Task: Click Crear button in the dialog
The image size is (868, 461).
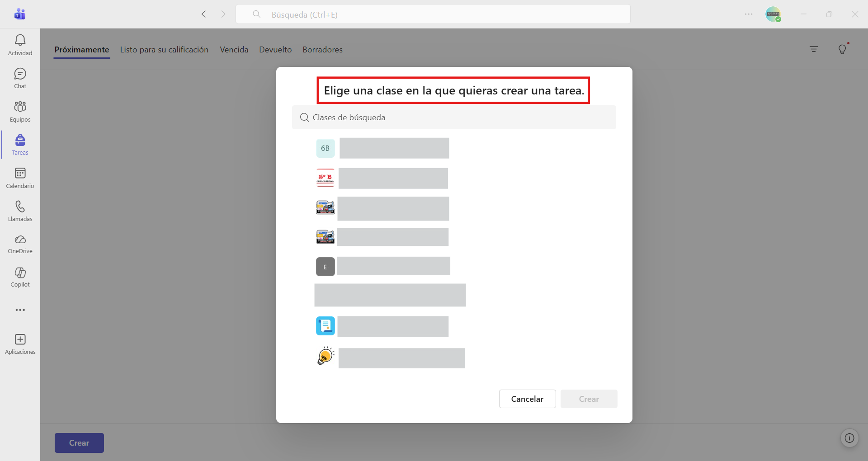Action: point(589,399)
